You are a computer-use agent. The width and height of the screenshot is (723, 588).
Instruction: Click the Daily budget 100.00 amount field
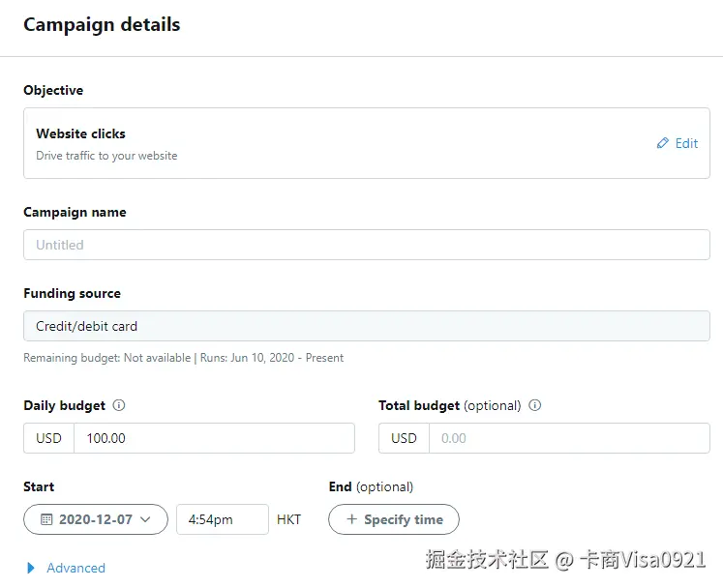pyautogui.click(x=213, y=438)
